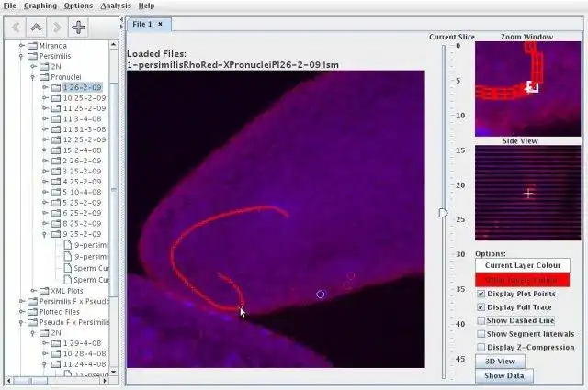
Task: Click the Pronuclei folder icon
Action: (x=44, y=77)
